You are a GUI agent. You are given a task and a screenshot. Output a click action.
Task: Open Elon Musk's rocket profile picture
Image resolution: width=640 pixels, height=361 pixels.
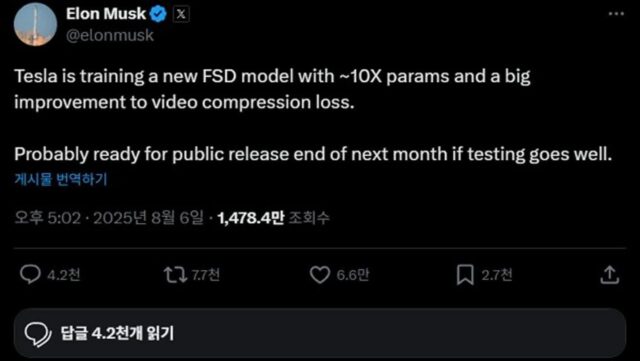(x=35, y=25)
